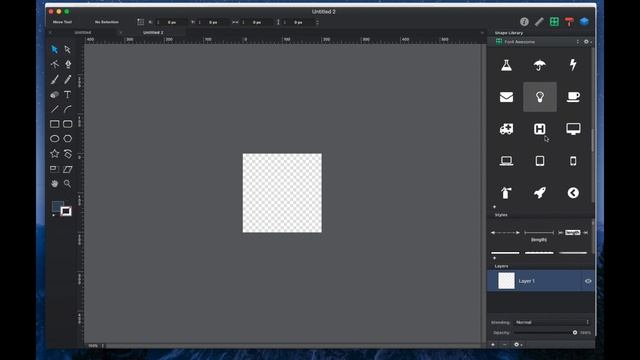640x360 pixels.
Task: Select the Pen tool
Action: pos(68,64)
